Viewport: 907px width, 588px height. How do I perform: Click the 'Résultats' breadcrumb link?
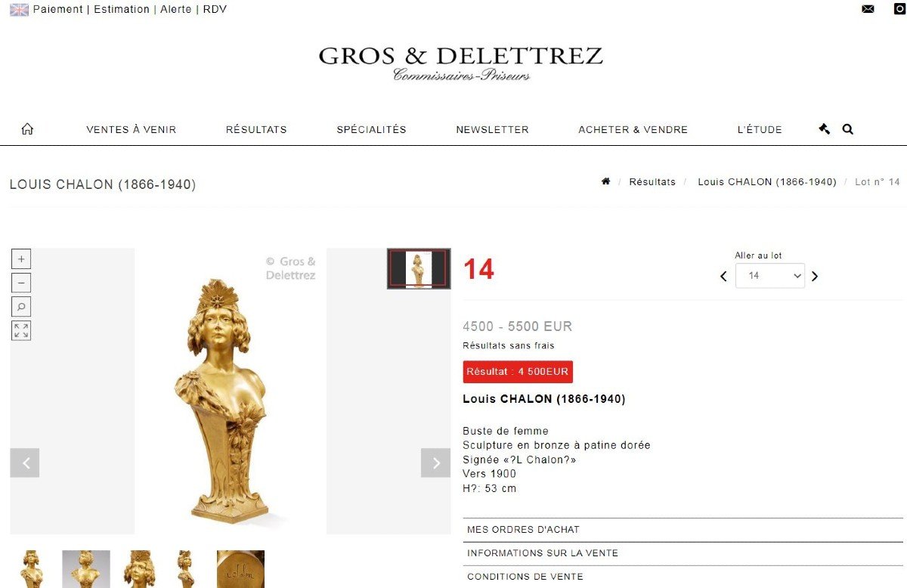coord(652,182)
